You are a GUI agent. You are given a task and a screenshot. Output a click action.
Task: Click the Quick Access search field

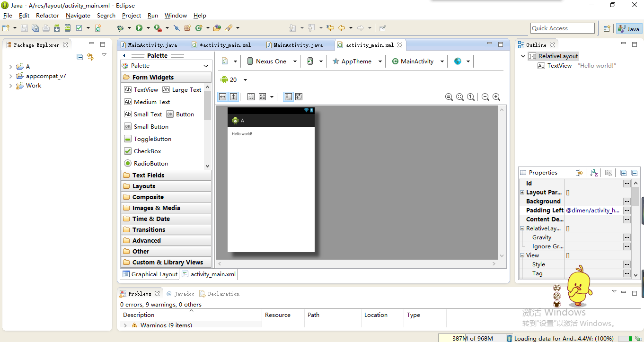[562, 28]
